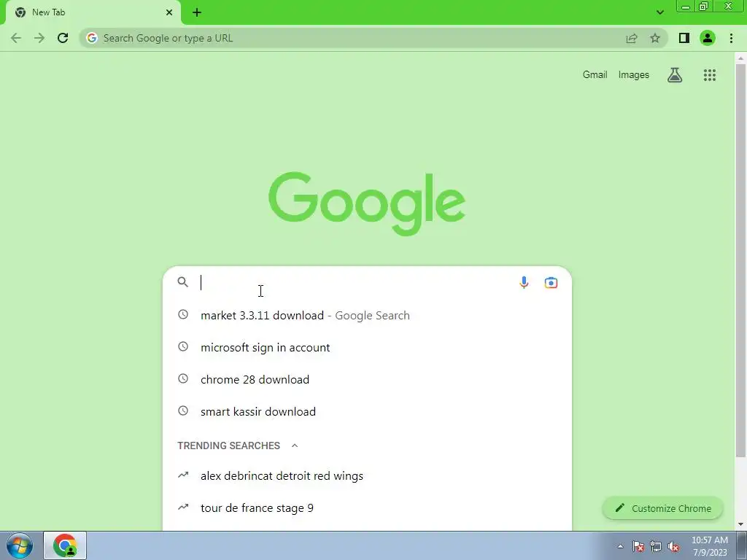The width and height of the screenshot is (747, 560).
Task: Click the Google icon in the address bar
Action: pyautogui.click(x=92, y=38)
